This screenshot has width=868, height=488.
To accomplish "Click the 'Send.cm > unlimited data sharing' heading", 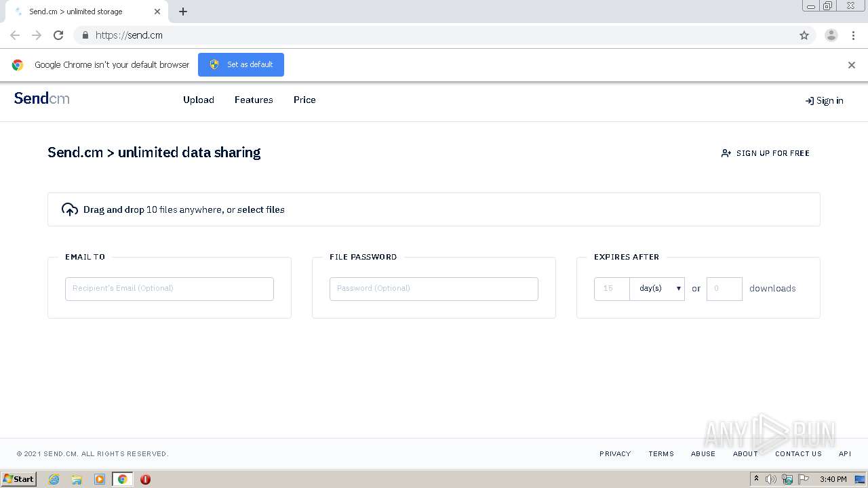I will tap(154, 152).
